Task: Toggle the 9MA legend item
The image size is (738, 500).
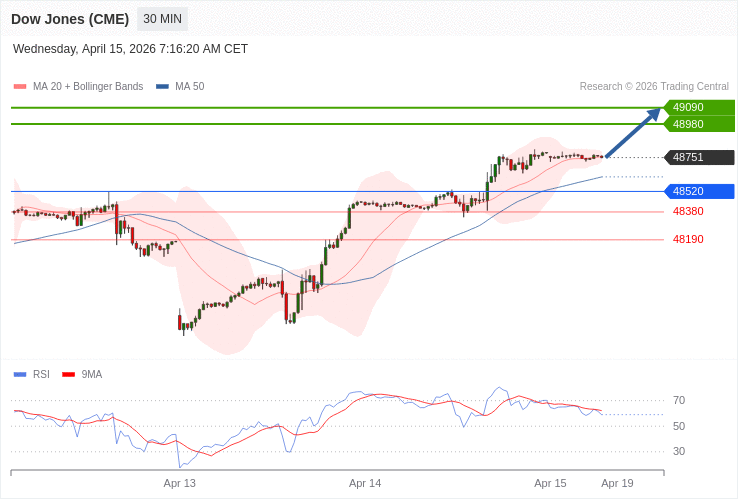Action: coord(91,375)
